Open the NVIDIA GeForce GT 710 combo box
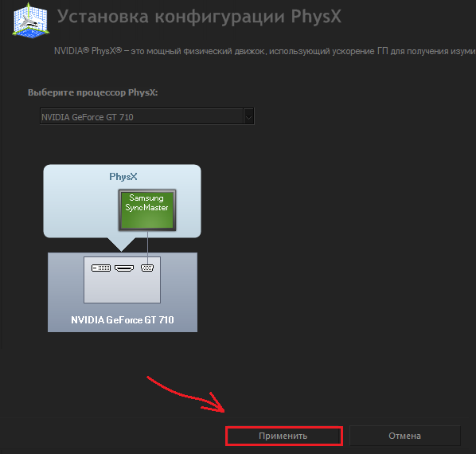Image resolution: width=476 pixels, height=454 pixels. click(x=147, y=116)
